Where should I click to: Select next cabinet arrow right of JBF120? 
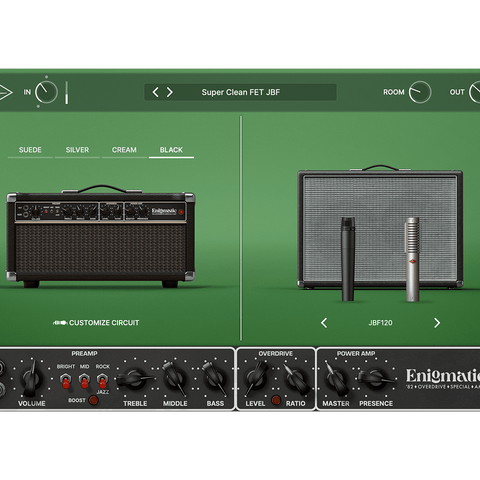(x=437, y=323)
